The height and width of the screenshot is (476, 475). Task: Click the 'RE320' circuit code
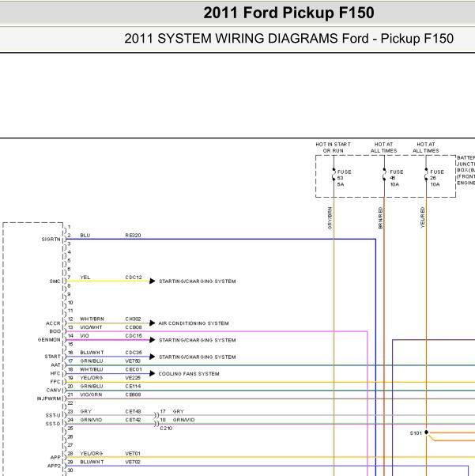tap(133, 236)
